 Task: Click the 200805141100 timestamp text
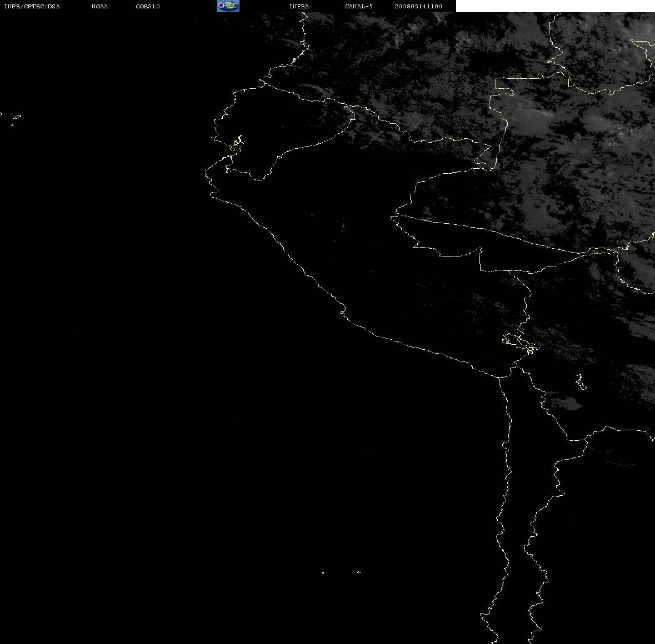[x=418, y=6]
